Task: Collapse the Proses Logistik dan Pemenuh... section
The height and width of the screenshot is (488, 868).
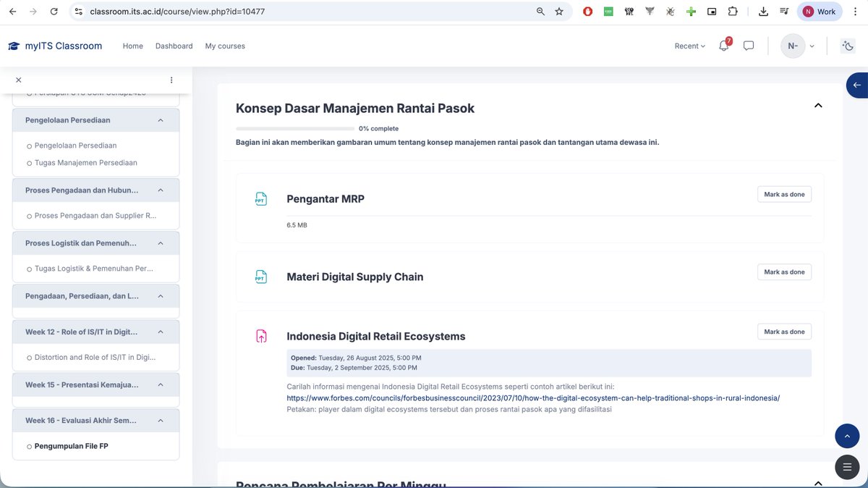Action: click(x=161, y=243)
